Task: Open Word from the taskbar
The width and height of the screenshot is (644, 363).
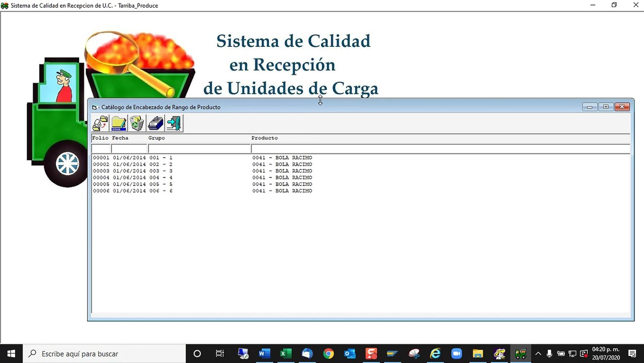Action: (x=264, y=354)
